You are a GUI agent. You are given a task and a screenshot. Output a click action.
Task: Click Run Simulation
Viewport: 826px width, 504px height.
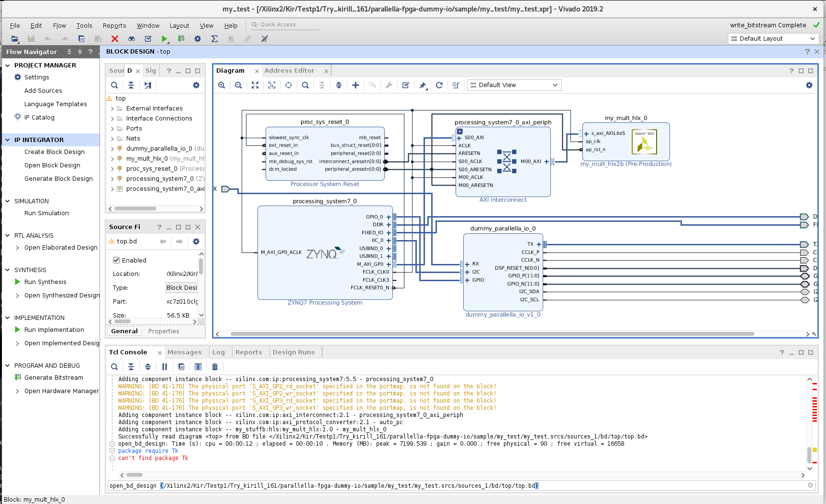(x=46, y=213)
